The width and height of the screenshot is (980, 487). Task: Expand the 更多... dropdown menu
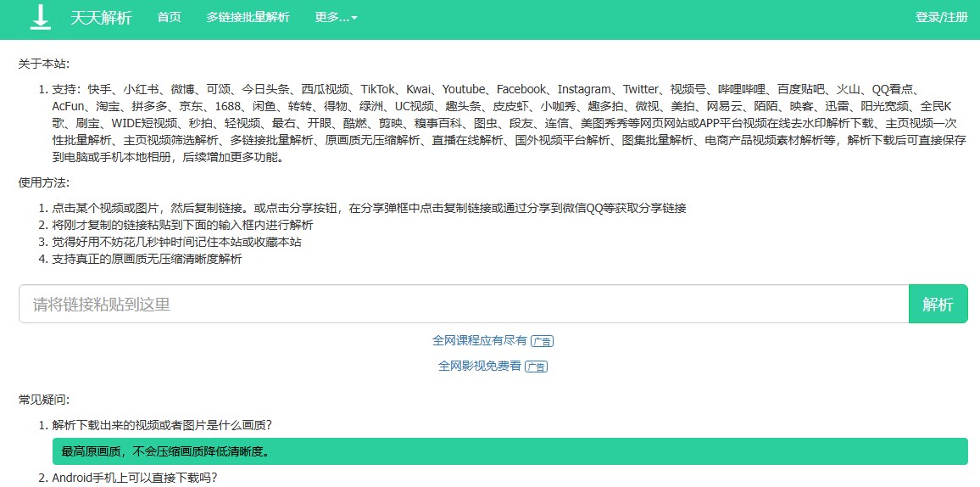(336, 18)
